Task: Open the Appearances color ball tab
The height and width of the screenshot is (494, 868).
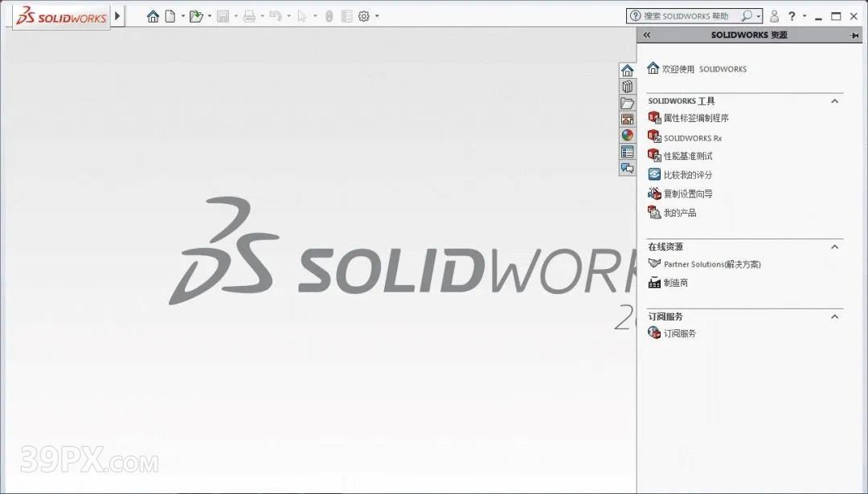Action: 628,135
